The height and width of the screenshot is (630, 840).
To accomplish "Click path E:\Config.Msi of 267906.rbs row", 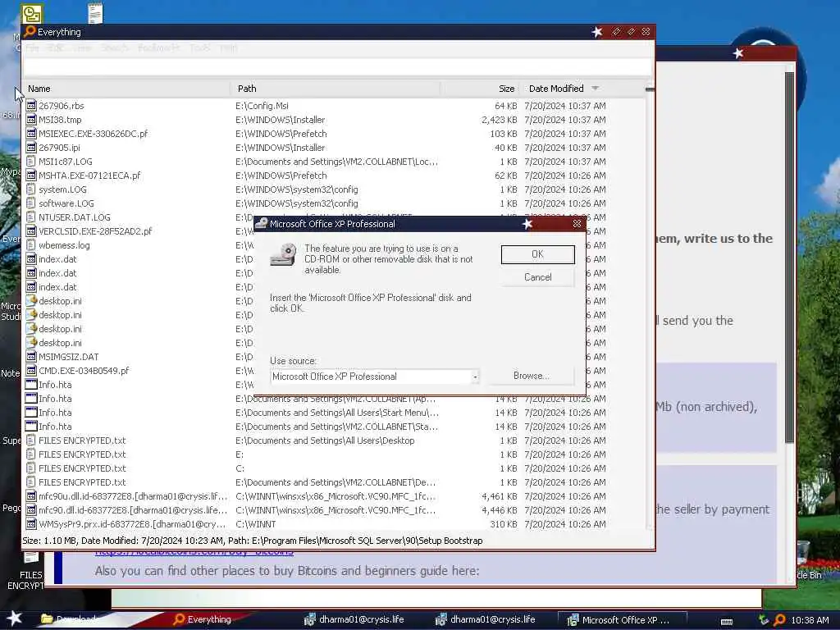I will 262,106.
